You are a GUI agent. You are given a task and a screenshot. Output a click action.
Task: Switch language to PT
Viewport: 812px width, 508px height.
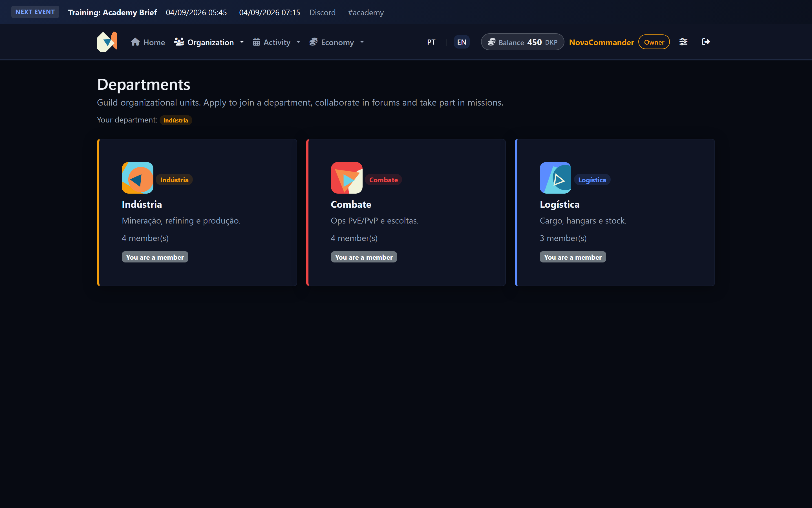click(x=431, y=42)
